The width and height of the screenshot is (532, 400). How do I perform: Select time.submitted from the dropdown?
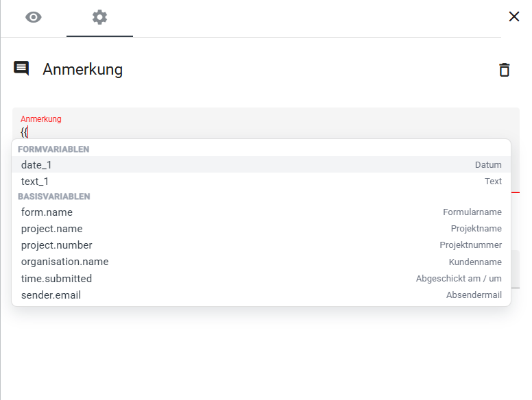(x=56, y=279)
